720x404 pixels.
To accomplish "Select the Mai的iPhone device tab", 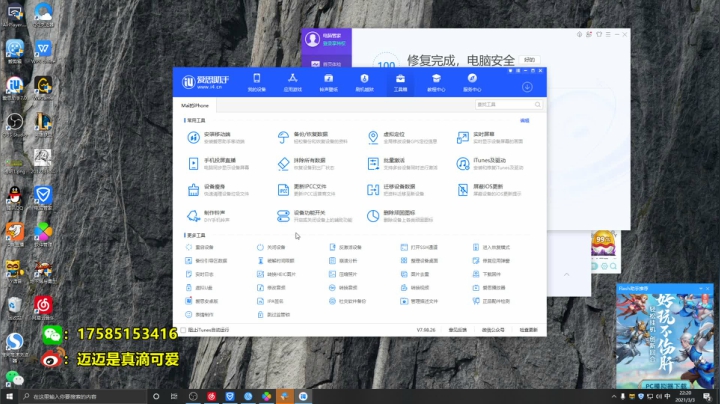I will pos(195,105).
